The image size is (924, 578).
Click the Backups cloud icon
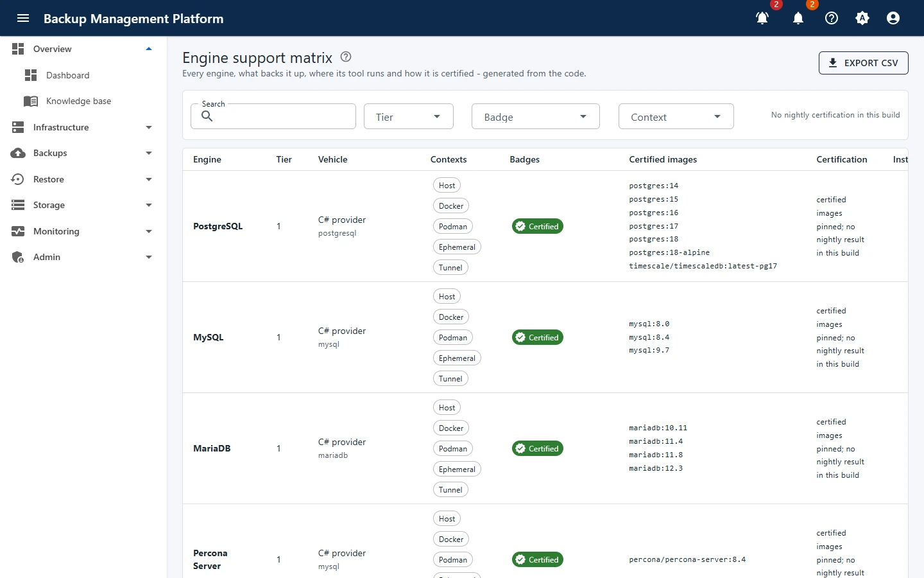[x=18, y=153]
